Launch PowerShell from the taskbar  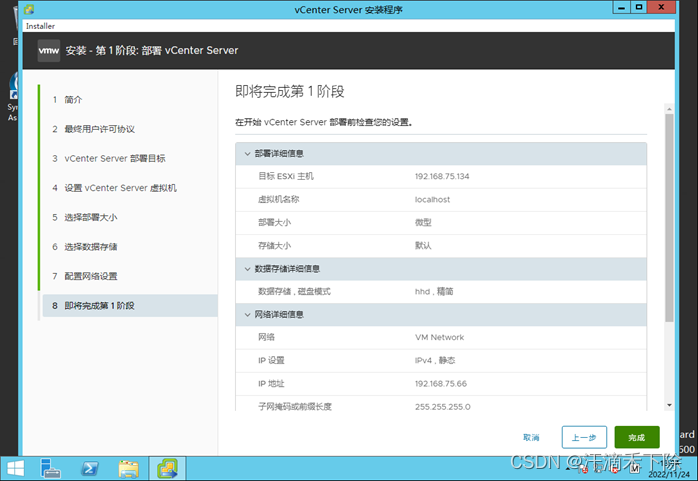pyautogui.click(x=90, y=468)
